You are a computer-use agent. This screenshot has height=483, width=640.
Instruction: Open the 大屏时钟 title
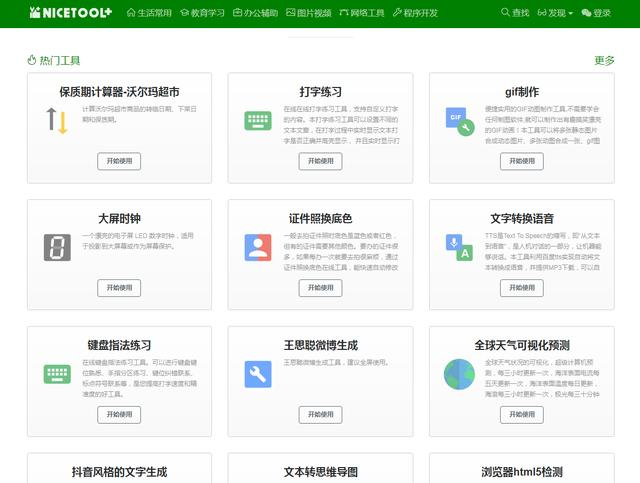(x=119, y=218)
